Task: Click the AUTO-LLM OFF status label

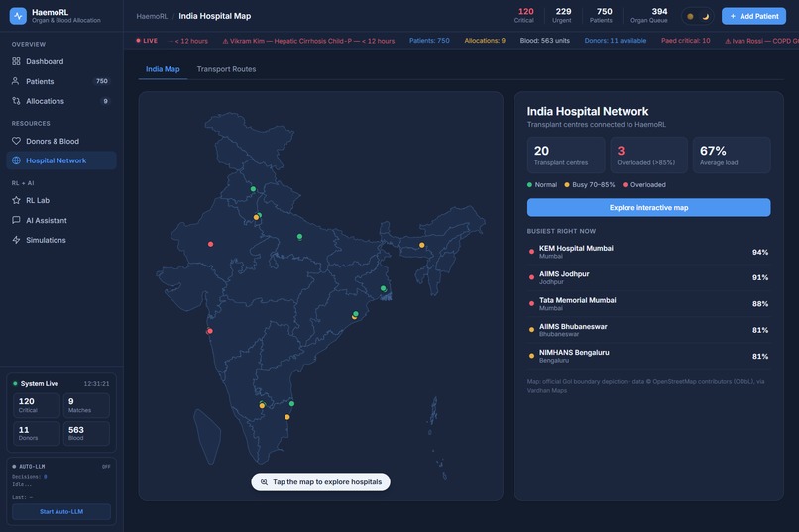Action: [x=106, y=467]
